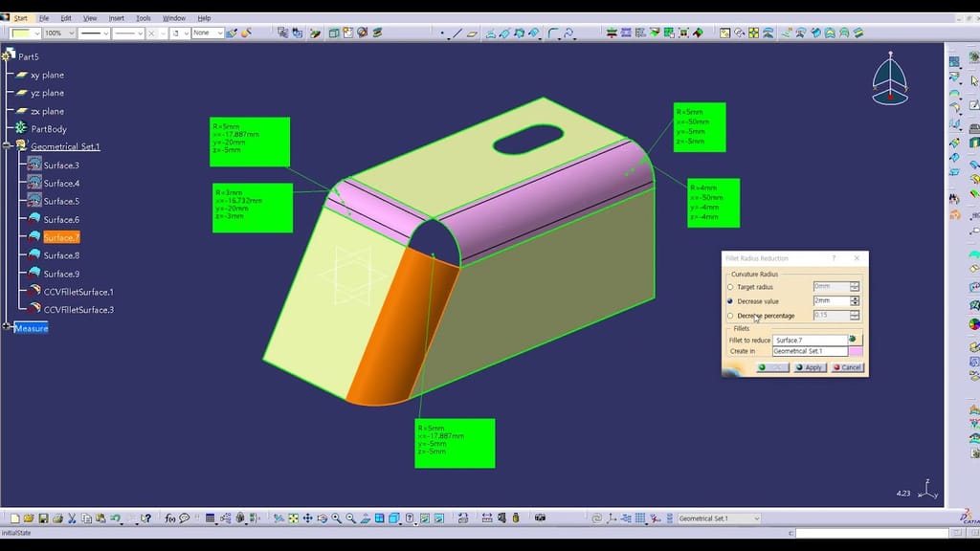Viewport: 980px width, 551px height.
Task: Click the formula f(x) icon
Action: (170, 518)
